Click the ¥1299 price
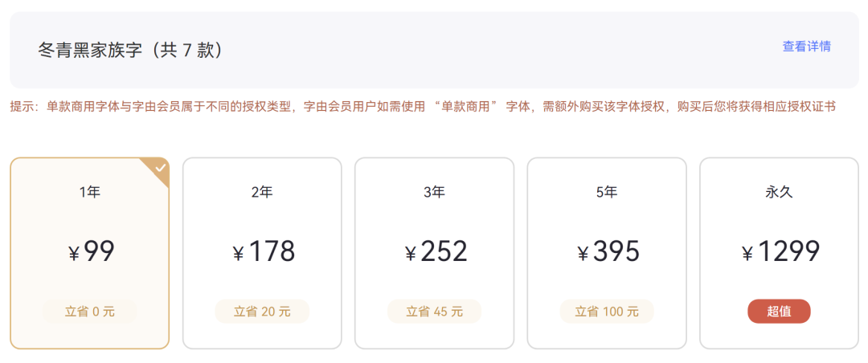Screen dimensions: 868x363 click(x=780, y=252)
